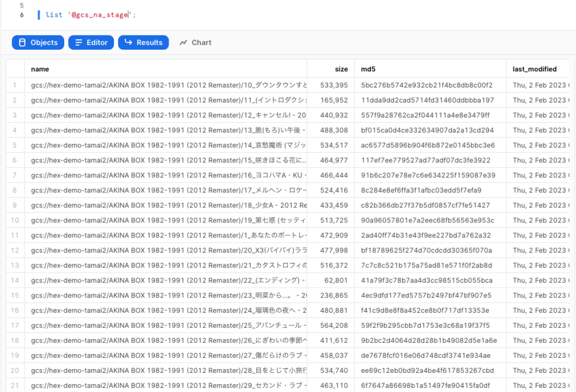The width and height of the screenshot is (576, 392).
Task: Click the lines icon in Editor button
Action: coord(79,43)
